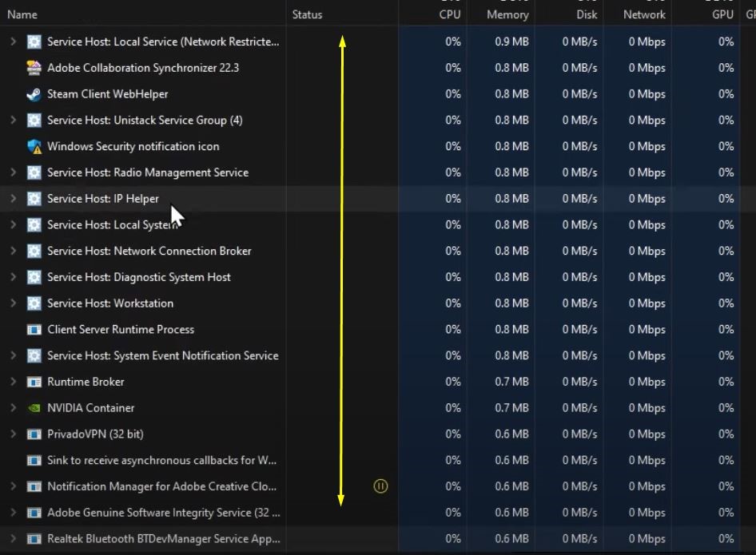
Task: Expand Service Host: Diagnostic System Host
Action: tap(14, 277)
